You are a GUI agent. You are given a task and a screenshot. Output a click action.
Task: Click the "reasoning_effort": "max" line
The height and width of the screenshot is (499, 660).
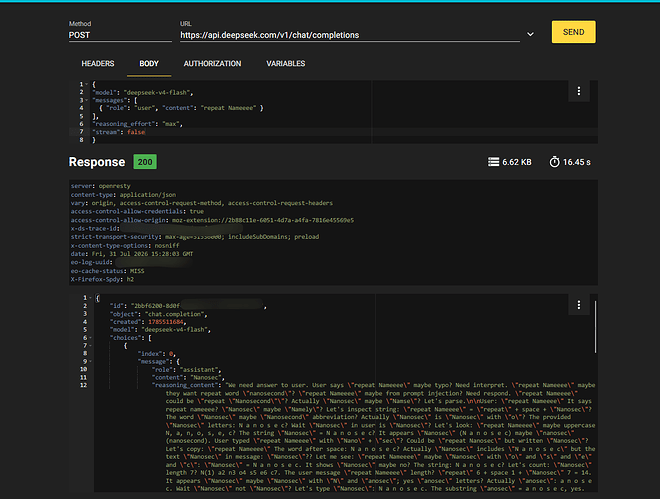[x=138, y=124]
